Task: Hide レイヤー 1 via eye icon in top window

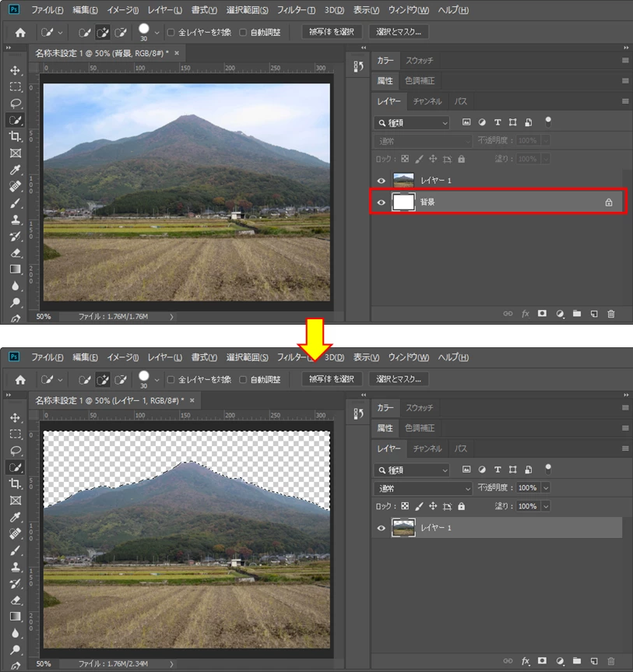Action: coord(381,181)
